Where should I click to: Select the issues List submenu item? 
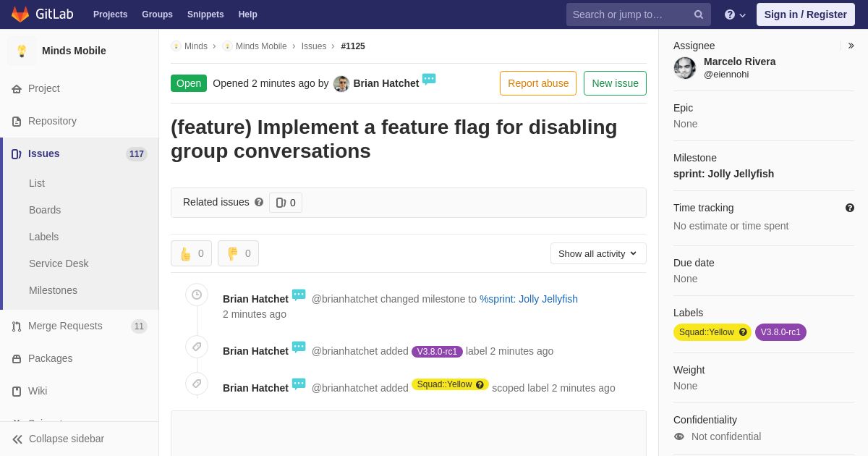tap(37, 183)
